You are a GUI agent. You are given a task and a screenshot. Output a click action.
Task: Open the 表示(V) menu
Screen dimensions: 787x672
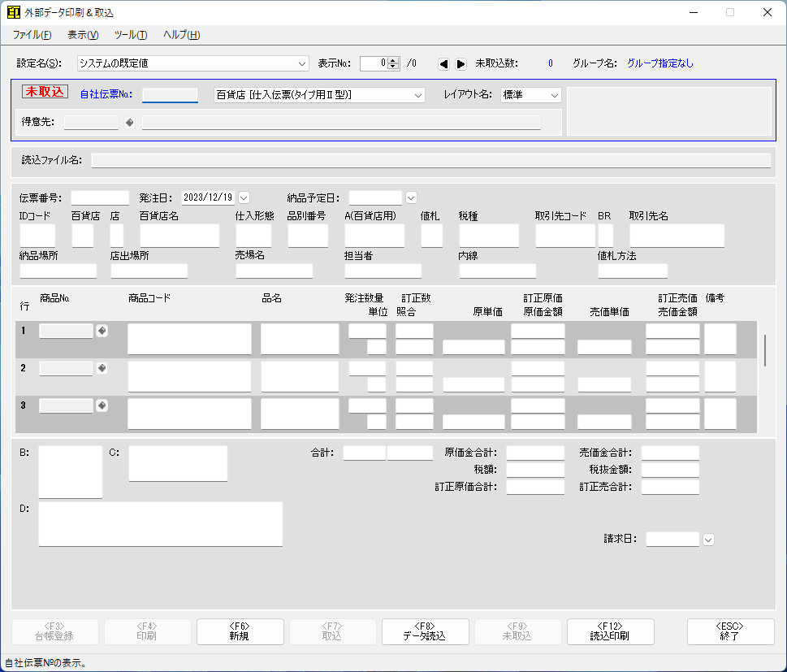pos(83,35)
